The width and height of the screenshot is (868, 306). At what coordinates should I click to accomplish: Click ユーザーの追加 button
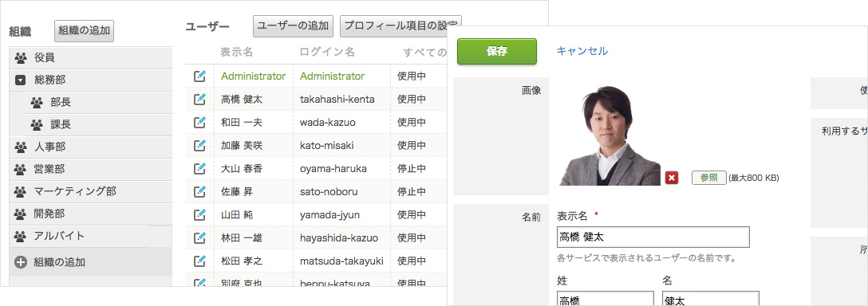point(294,26)
